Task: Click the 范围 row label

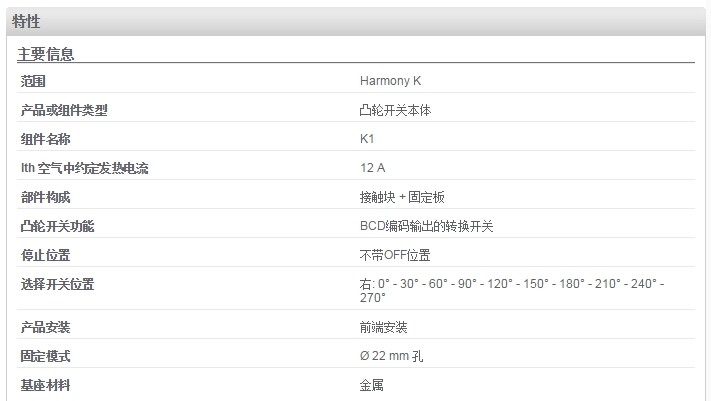Action: click(33, 81)
